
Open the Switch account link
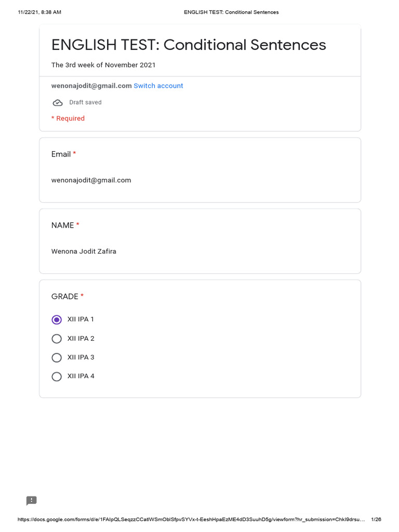[158, 86]
